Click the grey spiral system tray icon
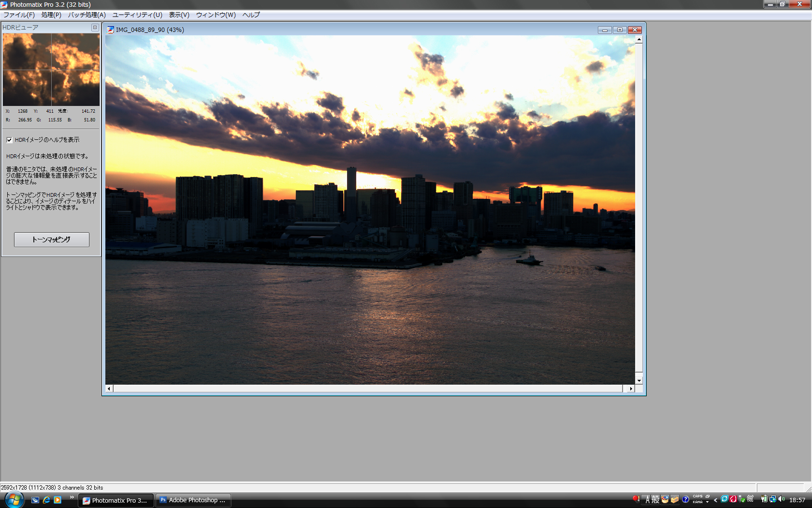The height and width of the screenshot is (508, 812). point(750,498)
